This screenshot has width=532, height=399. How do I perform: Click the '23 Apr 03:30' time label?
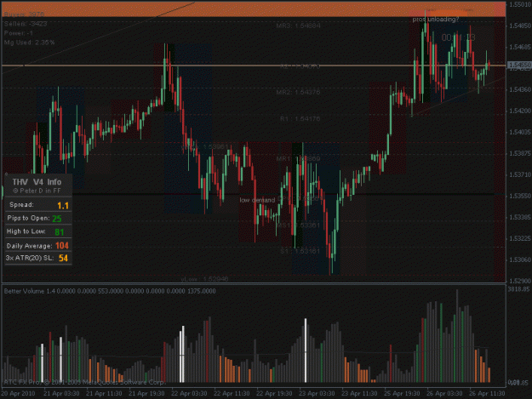[x=317, y=393]
